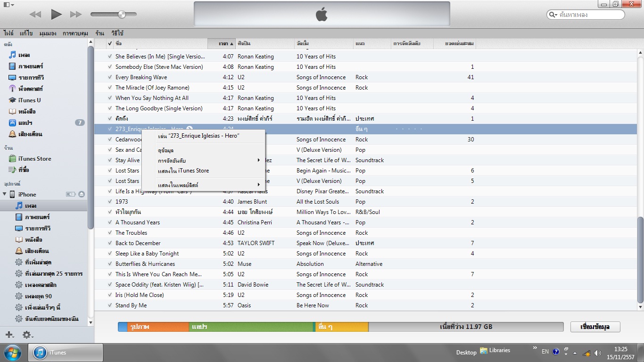Click the green แอปฯ segment of the capacity bar
Screen dimensions: 644x362
(x=251, y=327)
